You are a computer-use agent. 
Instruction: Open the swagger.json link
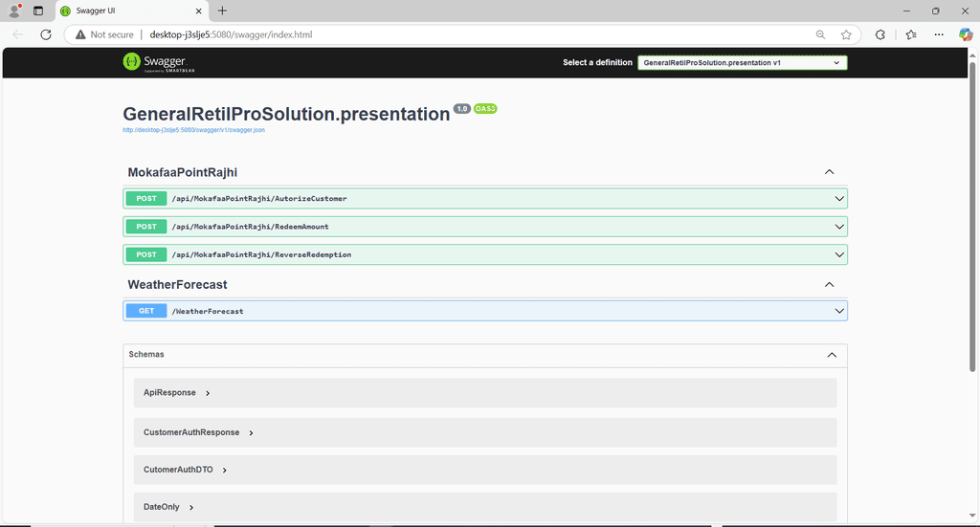[193, 130]
